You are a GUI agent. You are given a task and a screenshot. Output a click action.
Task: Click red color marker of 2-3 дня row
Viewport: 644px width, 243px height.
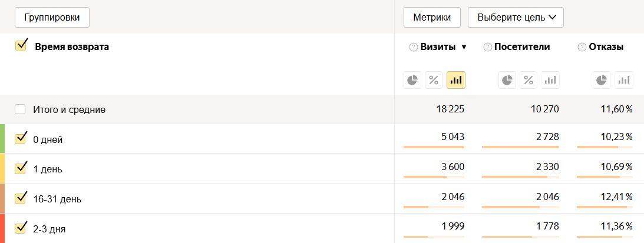(2, 228)
